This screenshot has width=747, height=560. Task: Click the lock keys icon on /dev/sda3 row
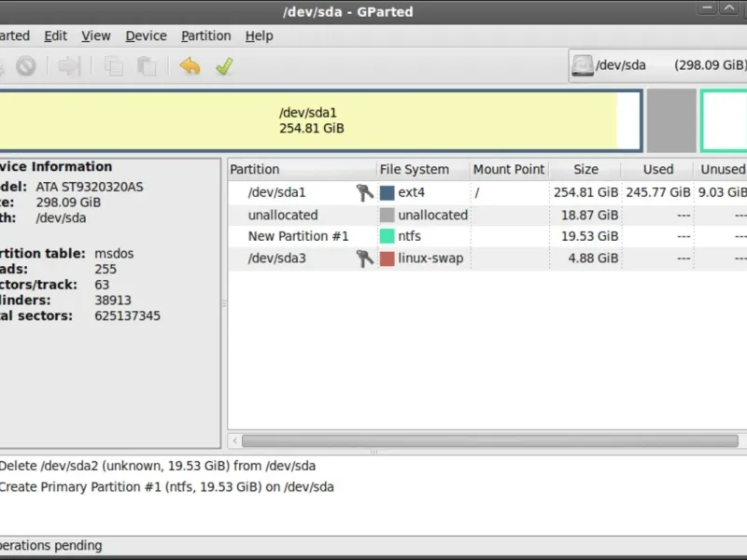364,259
